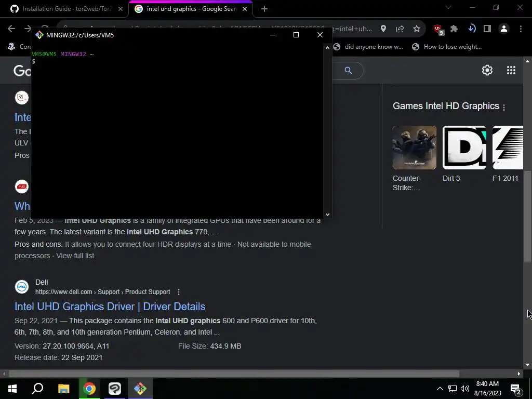This screenshot has height=399, width=532.
Task: Share this page via address bar icon
Action: (x=400, y=29)
